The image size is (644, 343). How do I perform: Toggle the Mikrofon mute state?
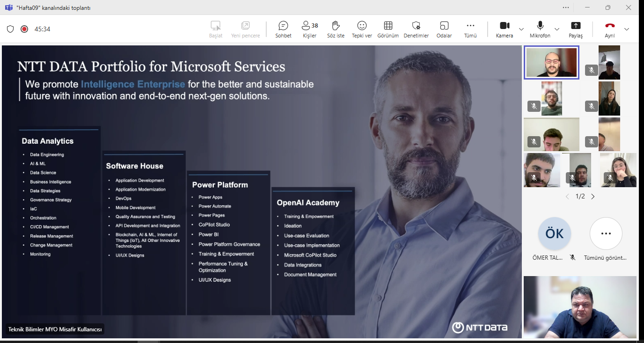[540, 29]
